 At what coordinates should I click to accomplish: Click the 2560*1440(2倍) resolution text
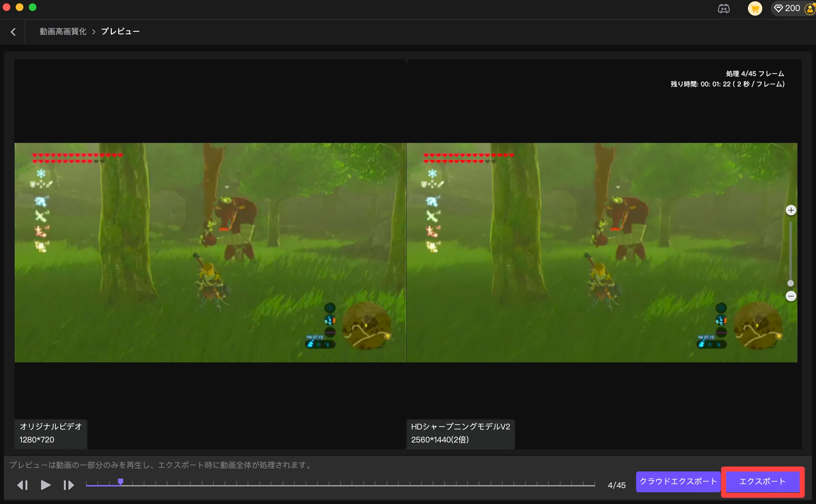440,440
